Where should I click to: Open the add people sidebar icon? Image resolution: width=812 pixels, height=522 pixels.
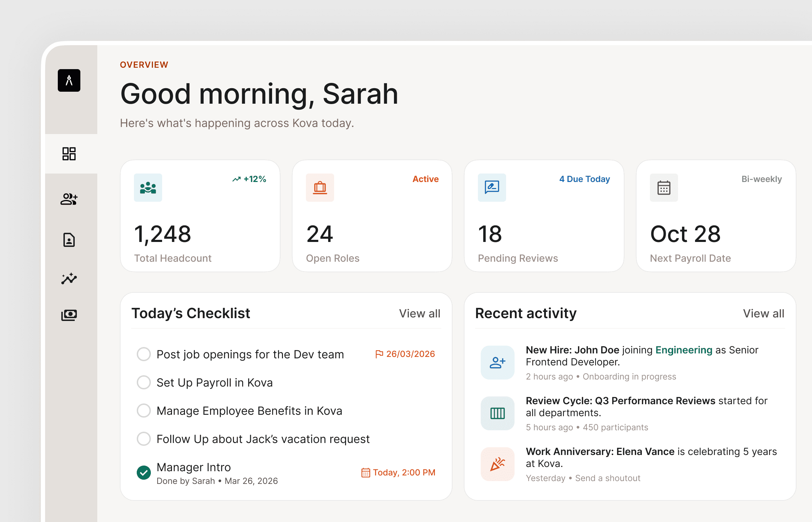[69, 199]
